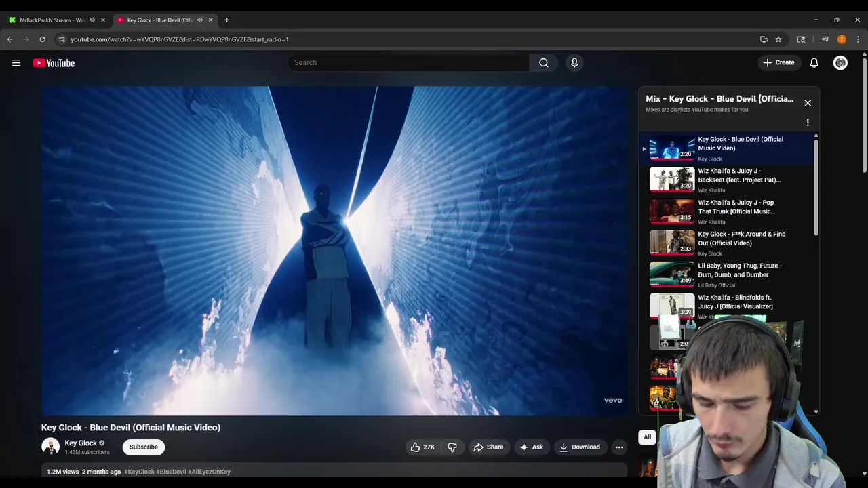Play Dum, Dumb, and Dumber playlist item

[x=726, y=275]
